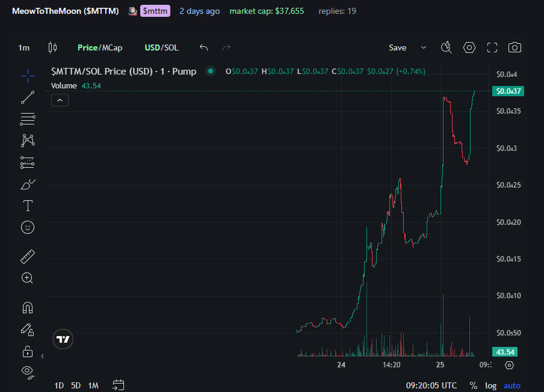Open the 1m interval selector
544x392 pixels.
tap(24, 48)
